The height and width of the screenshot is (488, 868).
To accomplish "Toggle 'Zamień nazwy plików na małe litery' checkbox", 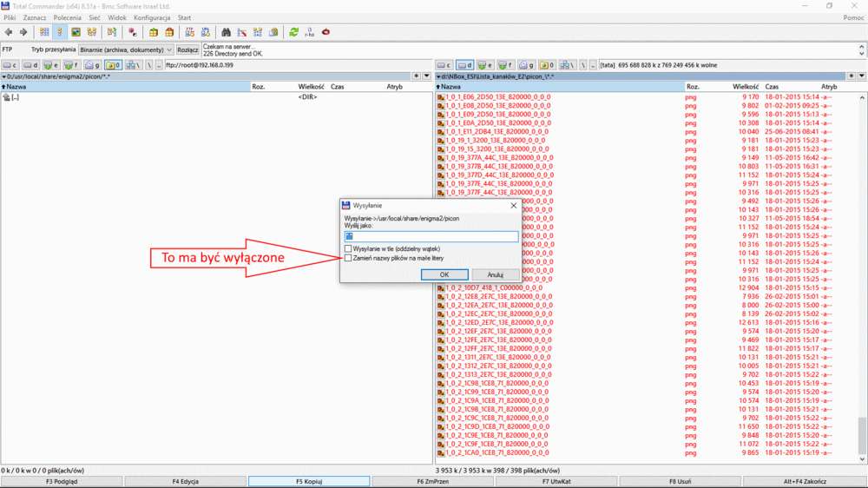I will pyautogui.click(x=348, y=258).
